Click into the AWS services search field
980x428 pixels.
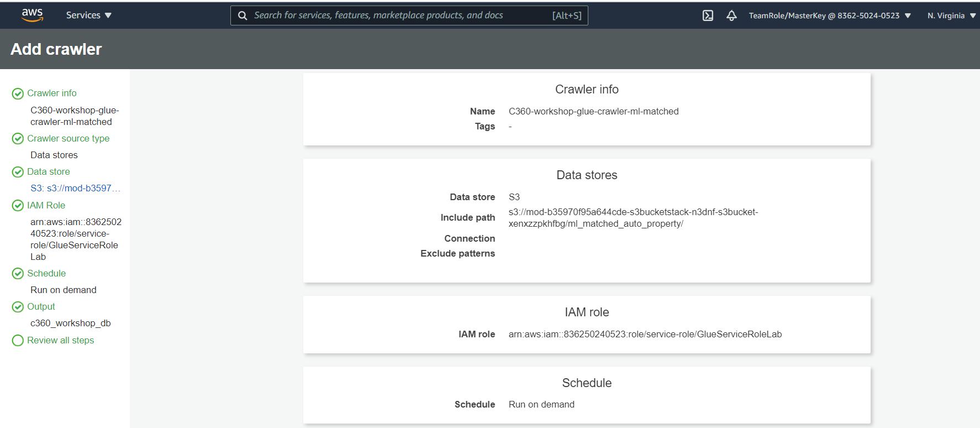pyautogui.click(x=398, y=15)
